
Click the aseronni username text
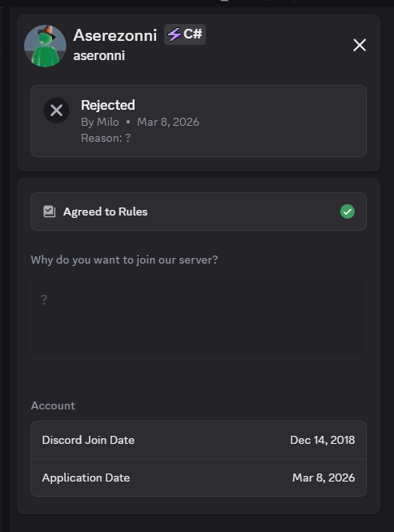point(99,55)
